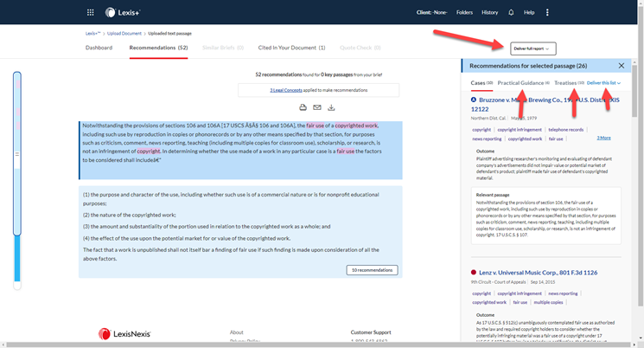Click the Lenz news reporting tag

pyautogui.click(x=563, y=293)
